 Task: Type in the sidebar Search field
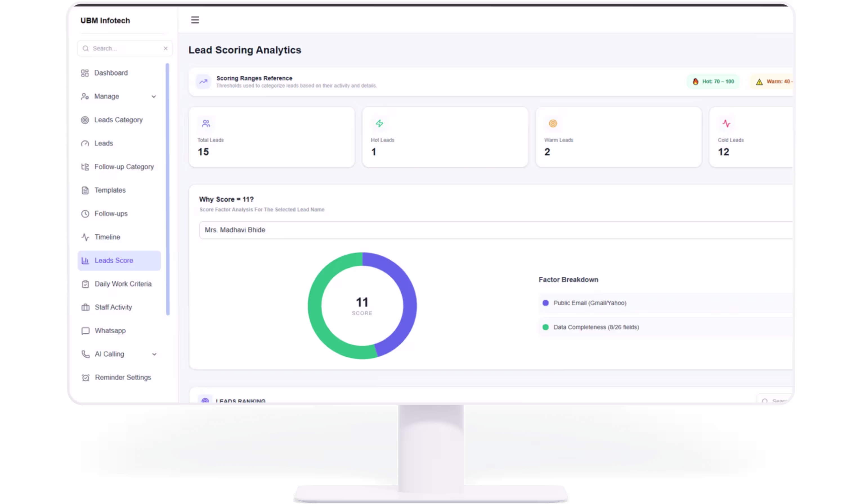click(x=125, y=48)
